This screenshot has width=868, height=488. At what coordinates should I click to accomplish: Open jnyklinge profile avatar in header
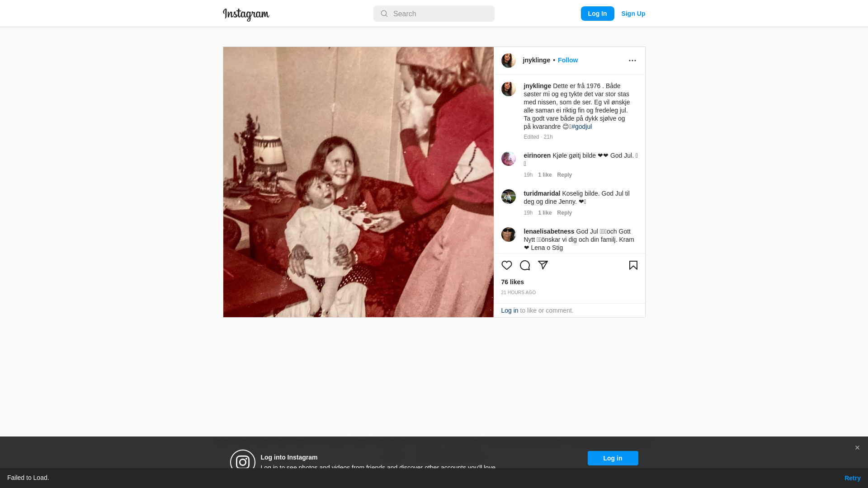coord(508,61)
